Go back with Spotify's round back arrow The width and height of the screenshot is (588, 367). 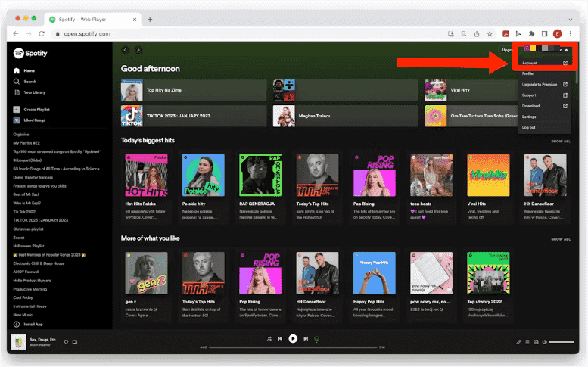pyautogui.click(x=126, y=50)
